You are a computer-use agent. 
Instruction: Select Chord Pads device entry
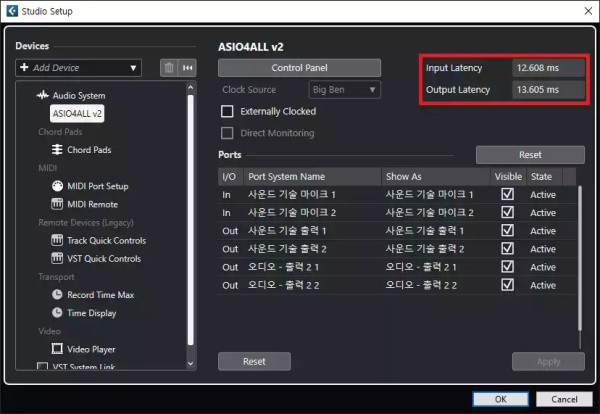coord(89,150)
